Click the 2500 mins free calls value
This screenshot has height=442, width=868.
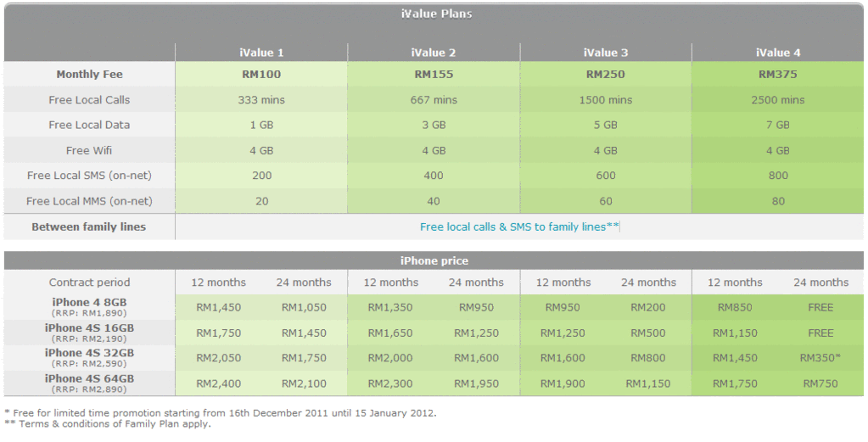pos(778,100)
